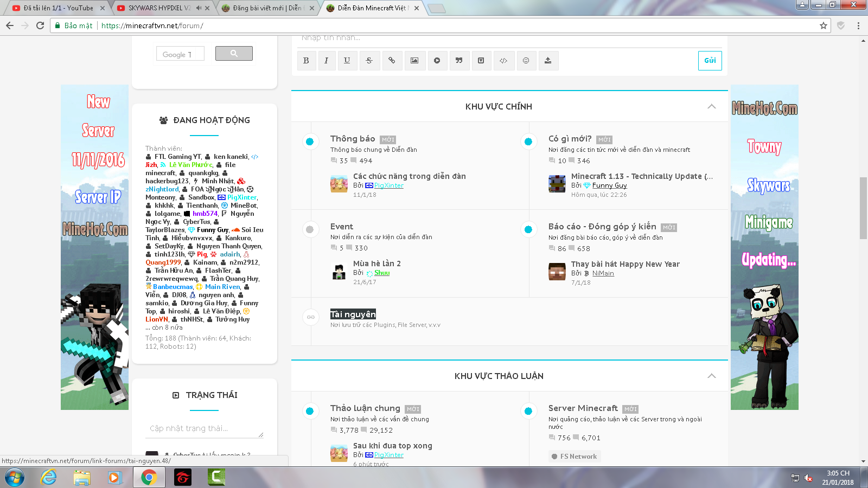The height and width of the screenshot is (488, 868).
Task: Collapse the Khu Vực Chính section
Action: 712,106
